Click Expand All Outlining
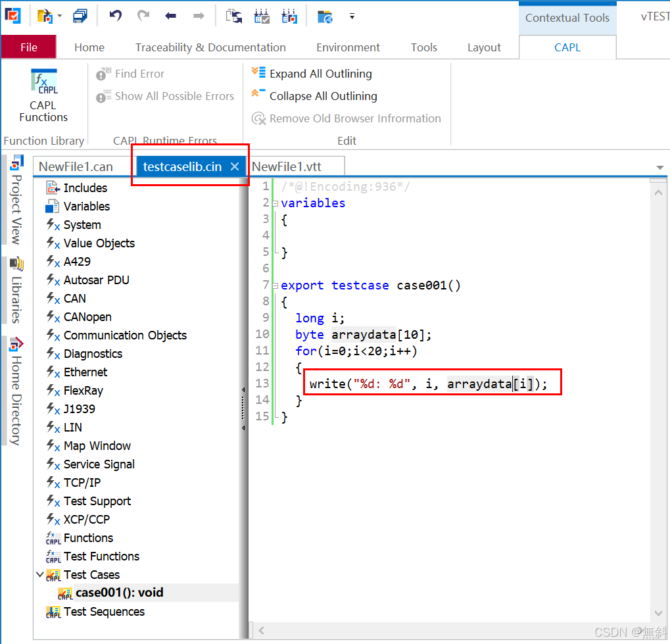Image resolution: width=670 pixels, height=644 pixels. (312, 74)
